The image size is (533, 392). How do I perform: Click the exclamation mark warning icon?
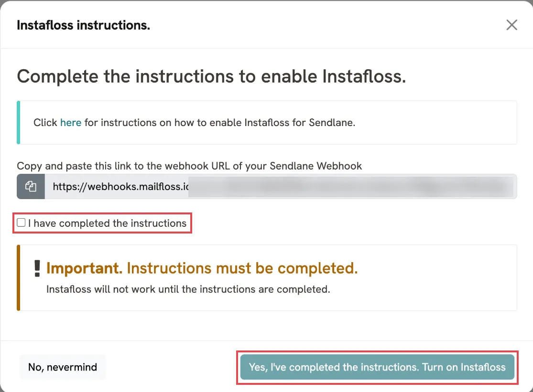(x=37, y=268)
